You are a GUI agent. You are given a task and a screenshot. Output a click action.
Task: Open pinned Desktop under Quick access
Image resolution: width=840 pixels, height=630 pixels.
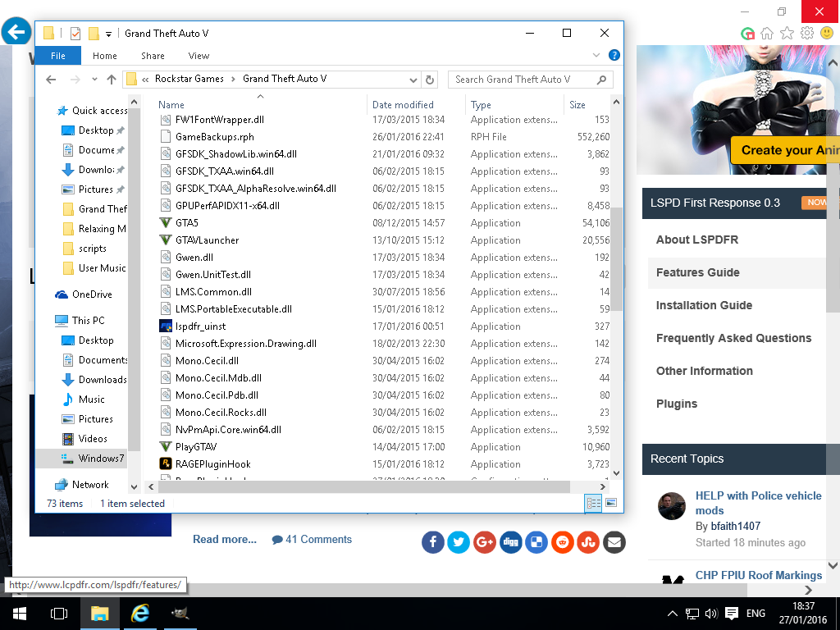click(x=96, y=130)
